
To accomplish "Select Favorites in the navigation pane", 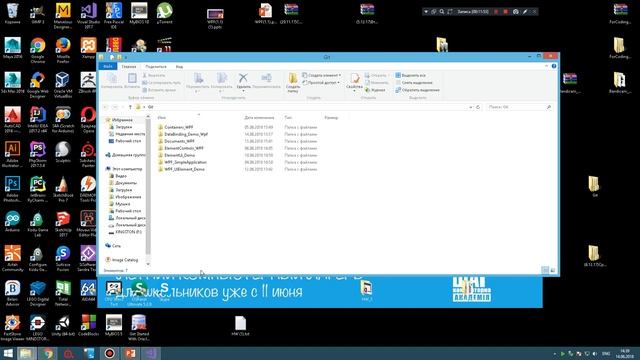I will pyautogui.click(x=122, y=120).
